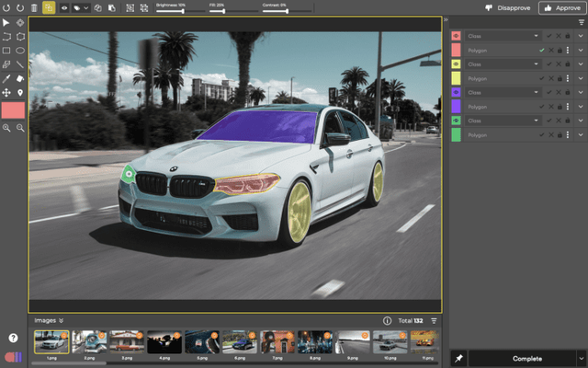Click the large pink active color swatch
The image size is (588, 368).
coord(13,110)
